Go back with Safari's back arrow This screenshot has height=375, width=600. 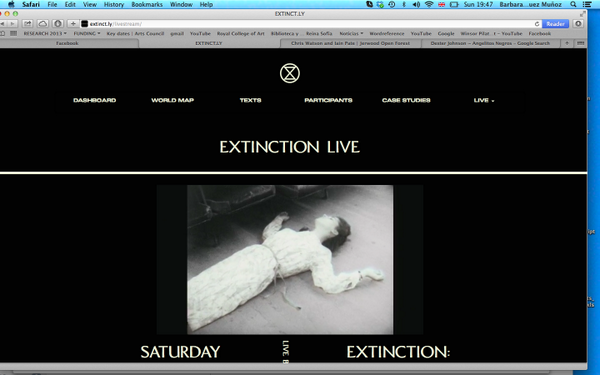point(3,24)
